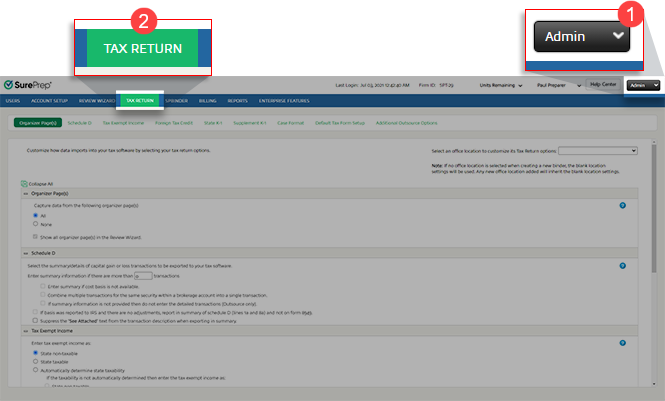665x401 pixels.
Task: Click the SurePrep logo
Action: [x=28, y=85]
